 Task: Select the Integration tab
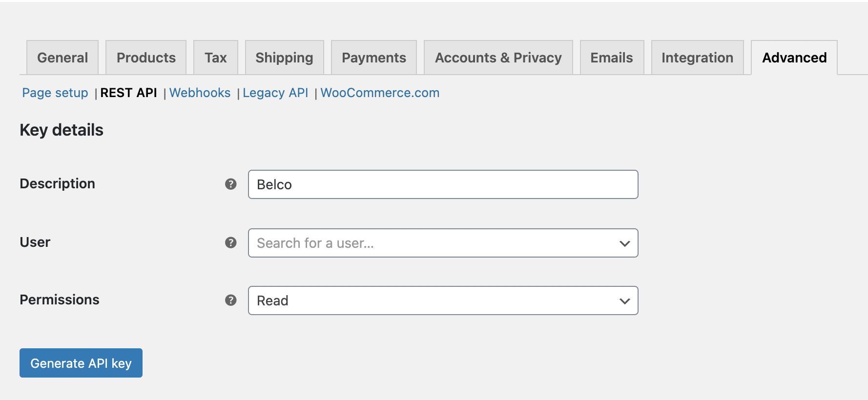(697, 58)
